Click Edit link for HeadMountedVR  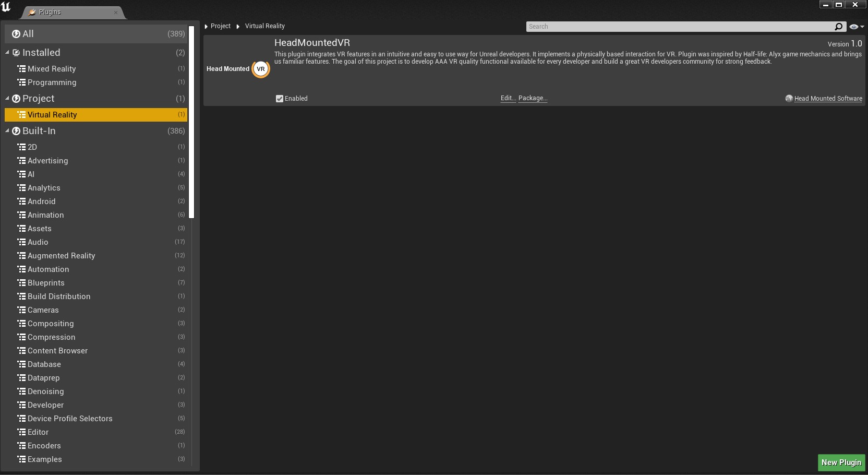pyautogui.click(x=508, y=98)
